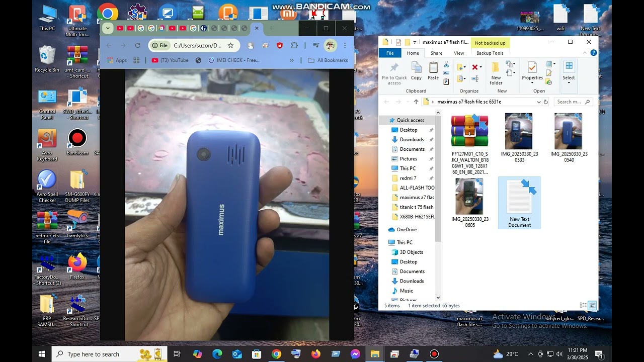
Task: Open Chrome Extensions puzzle icon
Action: click(294, 45)
